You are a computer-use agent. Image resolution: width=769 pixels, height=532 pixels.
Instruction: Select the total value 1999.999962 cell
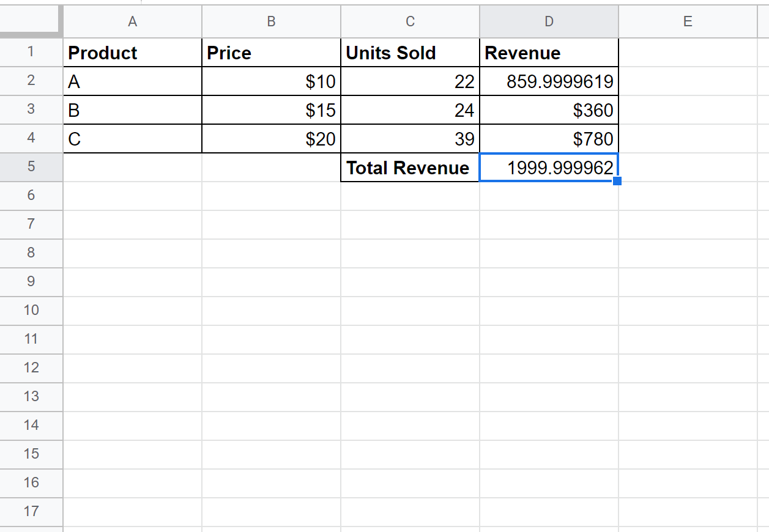tap(549, 168)
